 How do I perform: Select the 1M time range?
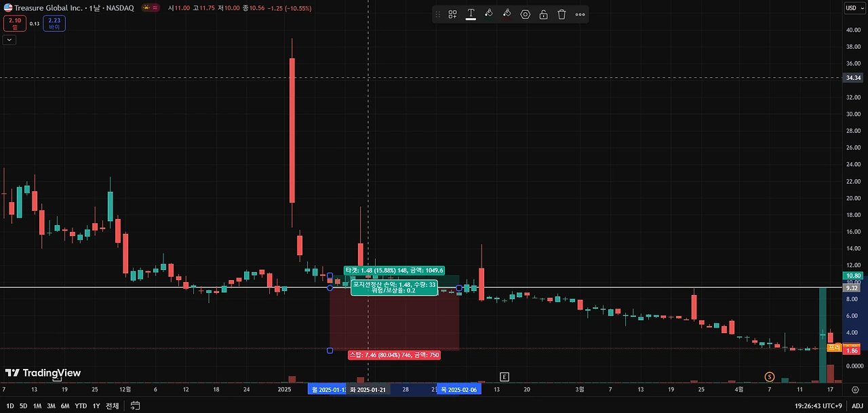point(37,406)
